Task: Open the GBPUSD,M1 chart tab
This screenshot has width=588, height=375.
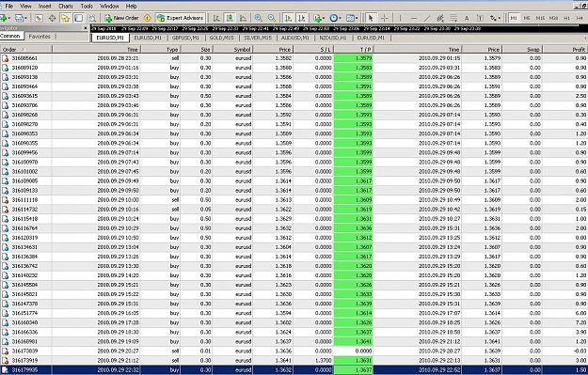Action: coord(185,38)
